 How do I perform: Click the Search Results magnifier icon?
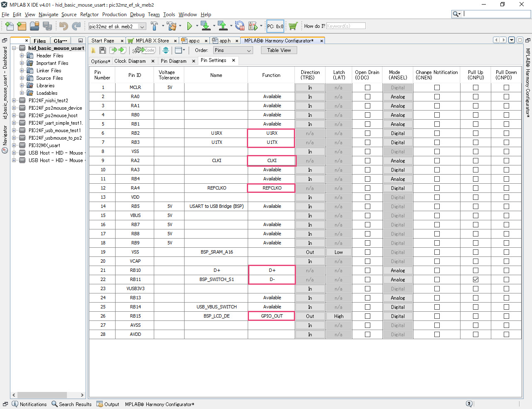[54, 404]
